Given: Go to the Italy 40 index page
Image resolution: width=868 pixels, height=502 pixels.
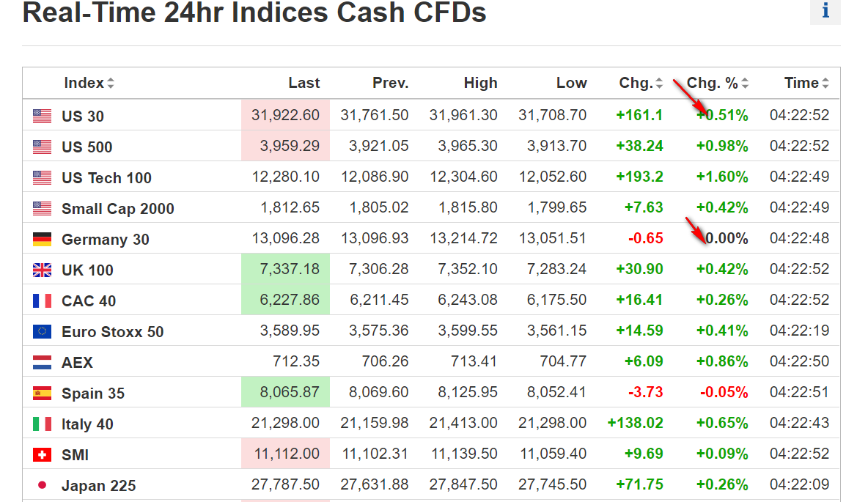Looking at the screenshot, I should tap(87, 424).
